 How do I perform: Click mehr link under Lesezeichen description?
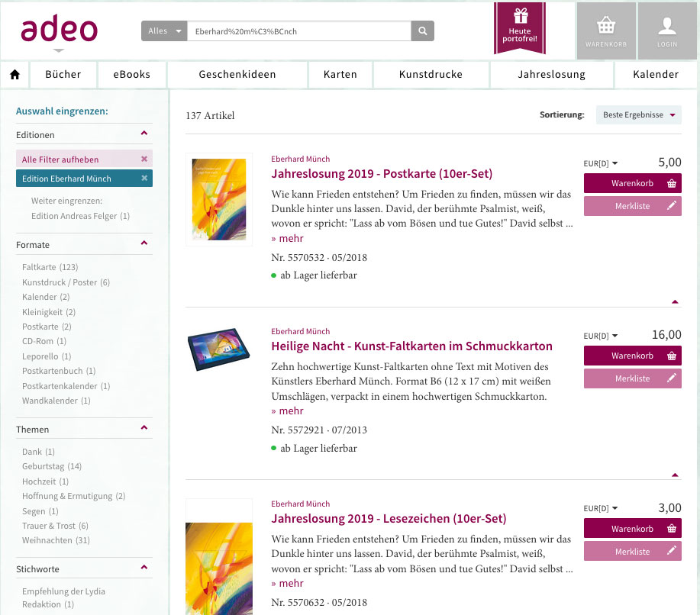[x=288, y=583]
